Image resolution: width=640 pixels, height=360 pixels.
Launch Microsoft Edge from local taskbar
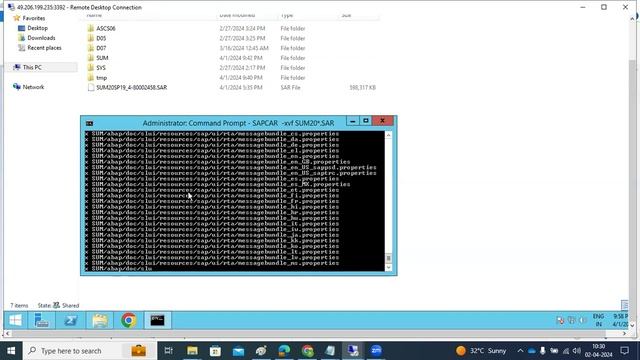click(x=284, y=351)
